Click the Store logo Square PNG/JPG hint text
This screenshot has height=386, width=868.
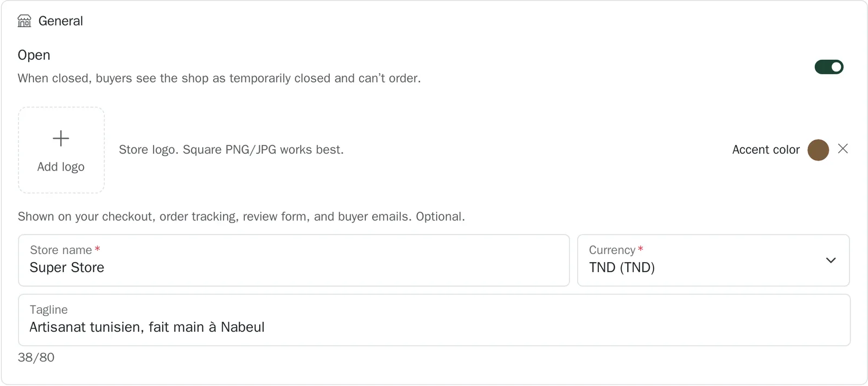[231, 150]
